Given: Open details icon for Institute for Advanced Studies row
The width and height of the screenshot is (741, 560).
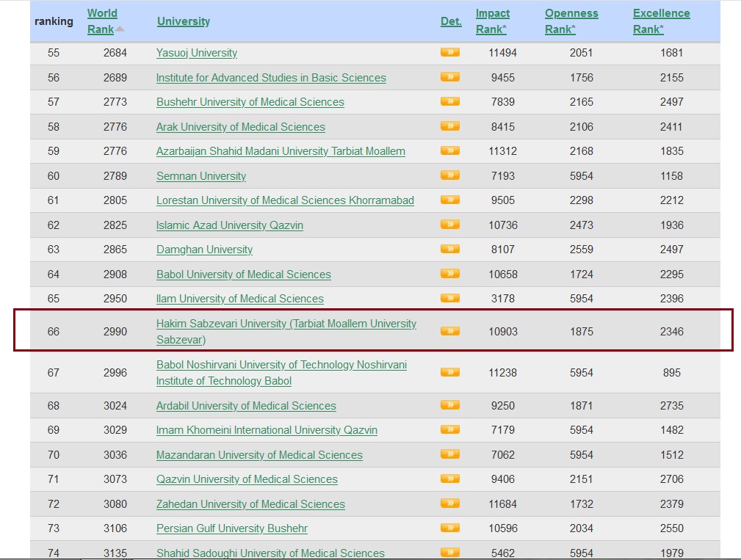Looking at the screenshot, I should (x=450, y=77).
